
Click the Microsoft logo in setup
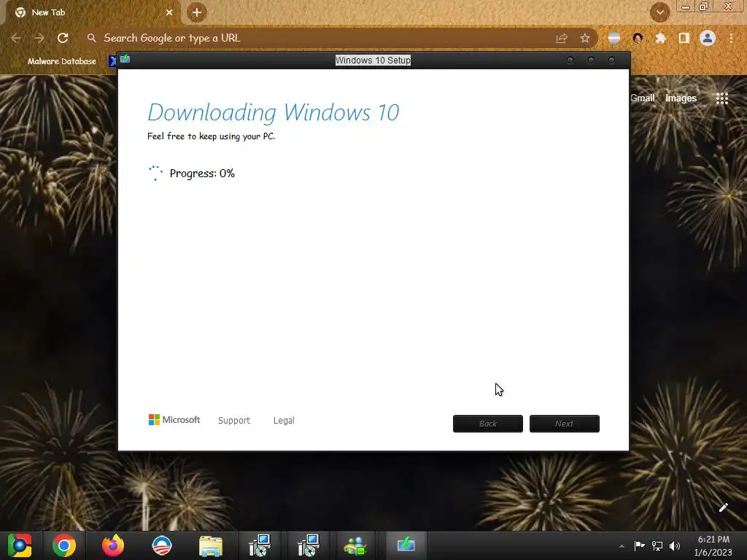click(174, 419)
